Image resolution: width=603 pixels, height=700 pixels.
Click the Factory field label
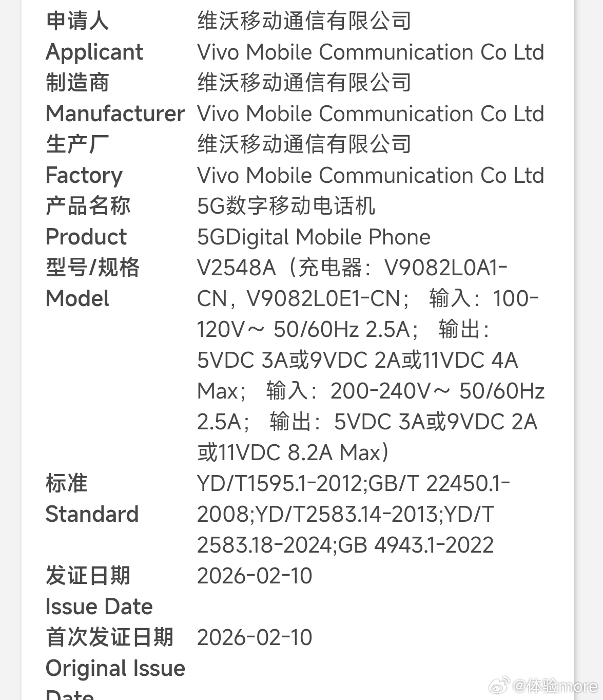click(x=84, y=175)
